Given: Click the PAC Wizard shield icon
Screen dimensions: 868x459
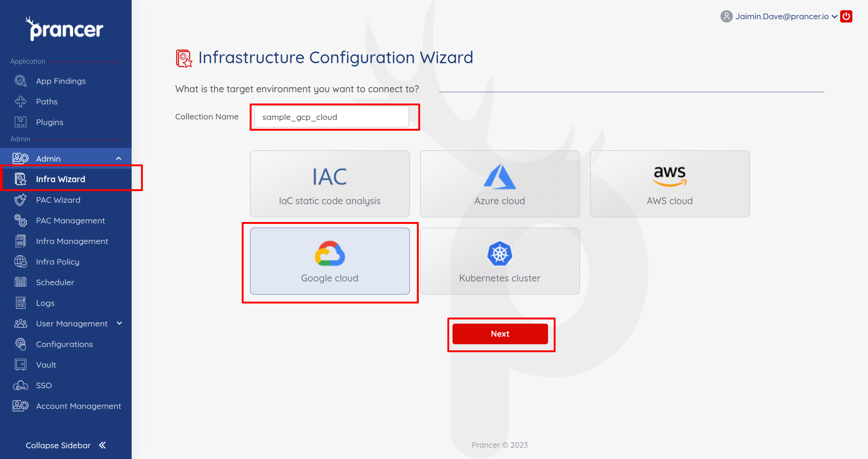Looking at the screenshot, I should click(21, 200).
